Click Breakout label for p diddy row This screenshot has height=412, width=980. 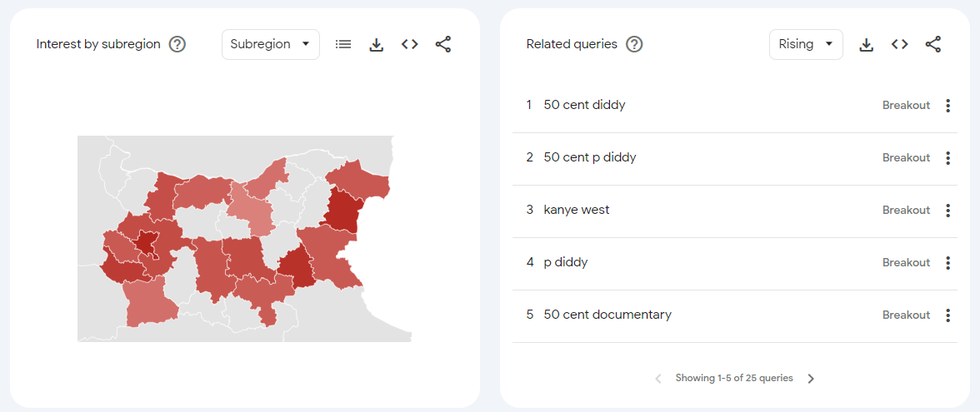tap(907, 263)
